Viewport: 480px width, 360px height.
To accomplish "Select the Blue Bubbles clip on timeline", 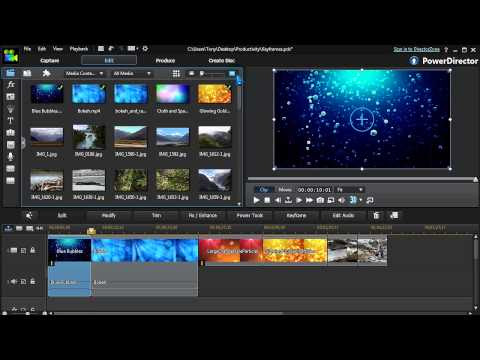I will (x=69, y=249).
